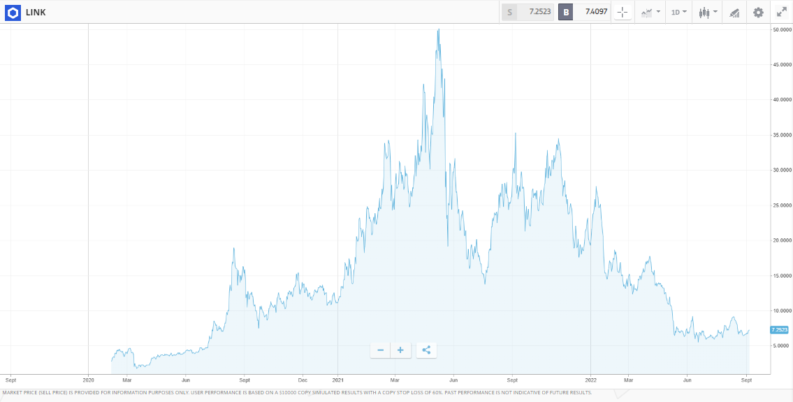This screenshot has width=793, height=402.
Task: Zoom out chart with minus button
Action: tap(380, 350)
